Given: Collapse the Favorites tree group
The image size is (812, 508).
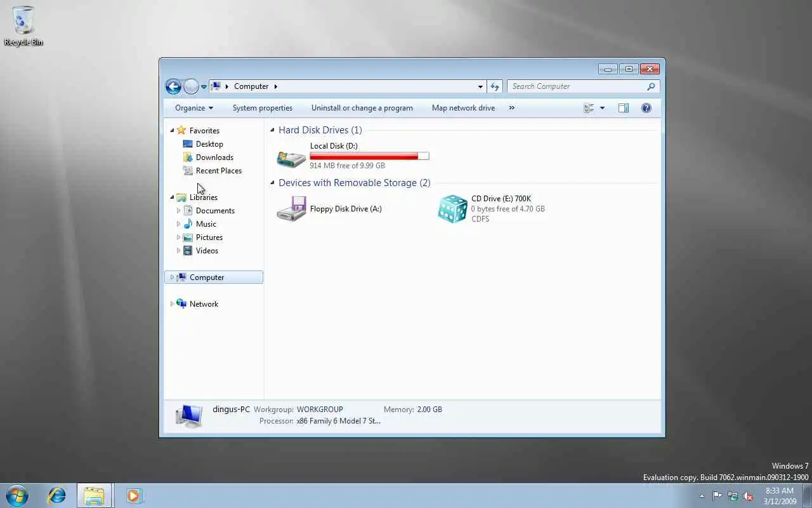Looking at the screenshot, I should point(172,130).
